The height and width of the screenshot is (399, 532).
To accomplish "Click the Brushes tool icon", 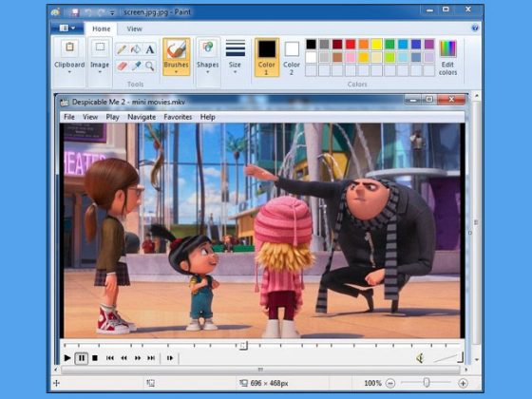I will 176,50.
